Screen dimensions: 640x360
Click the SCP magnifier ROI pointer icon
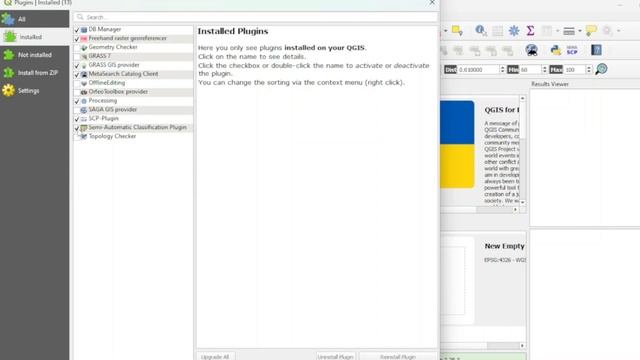point(601,69)
